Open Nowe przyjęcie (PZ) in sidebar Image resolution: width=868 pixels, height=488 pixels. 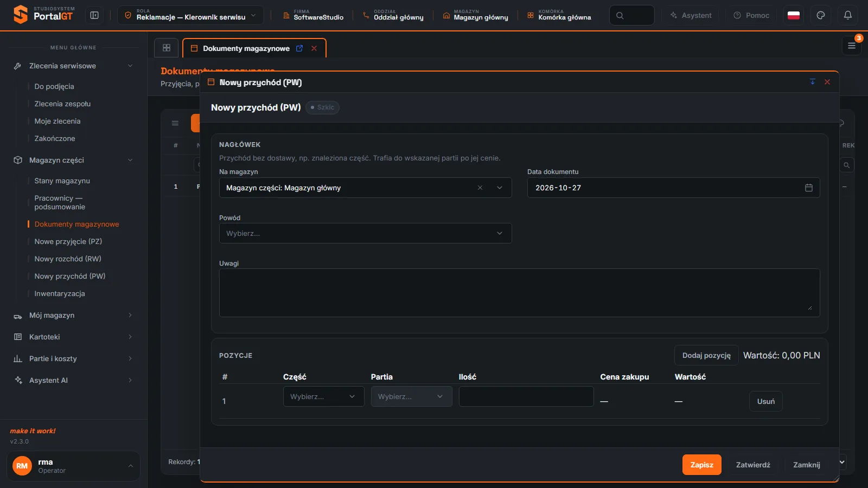[x=68, y=241]
